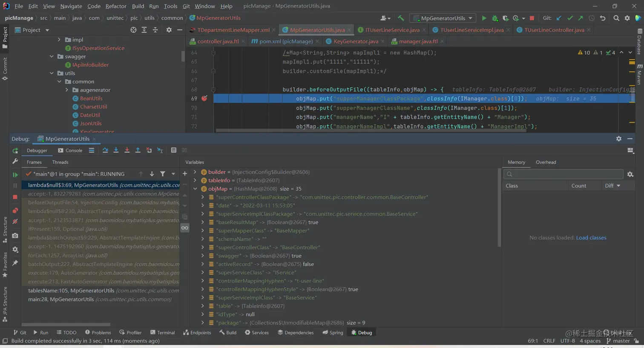Resume program from the debug sidebar
Screen dimensions: 644x348
pyautogui.click(x=15, y=174)
